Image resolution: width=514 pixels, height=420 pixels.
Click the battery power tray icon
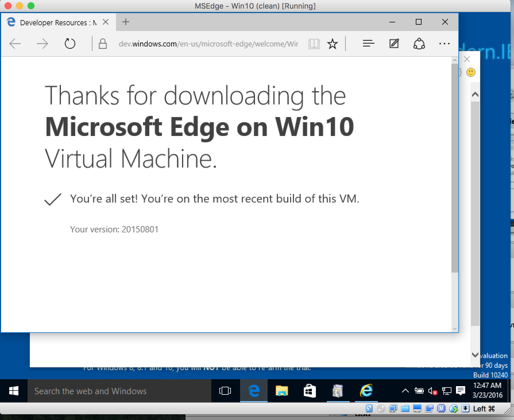pyautogui.click(x=419, y=390)
